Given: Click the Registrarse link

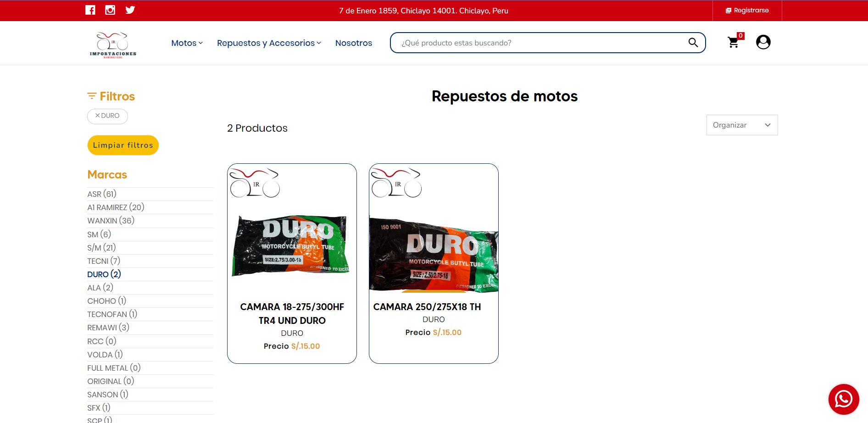Looking at the screenshot, I should click(x=747, y=11).
